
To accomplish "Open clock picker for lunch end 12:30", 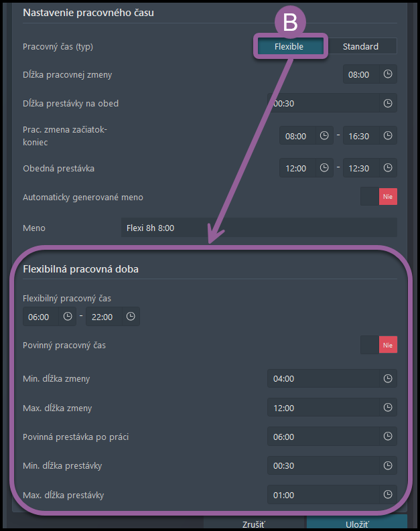I will pyautogui.click(x=388, y=167).
